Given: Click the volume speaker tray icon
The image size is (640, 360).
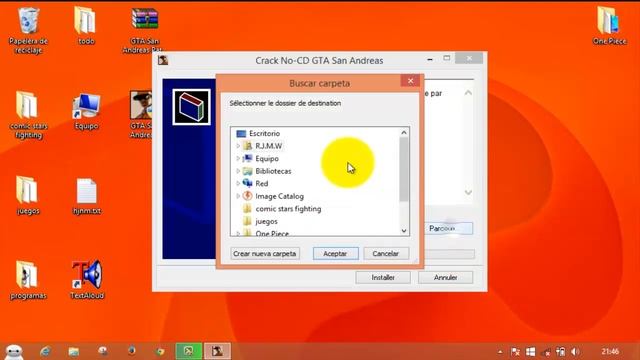Looking at the screenshot, I should point(575,352).
